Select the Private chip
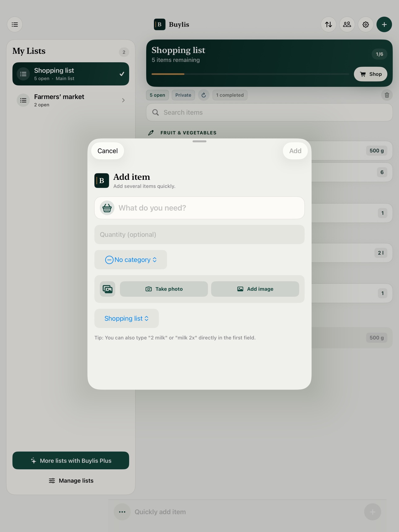Screen dimensions: 399x532 tap(183, 95)
